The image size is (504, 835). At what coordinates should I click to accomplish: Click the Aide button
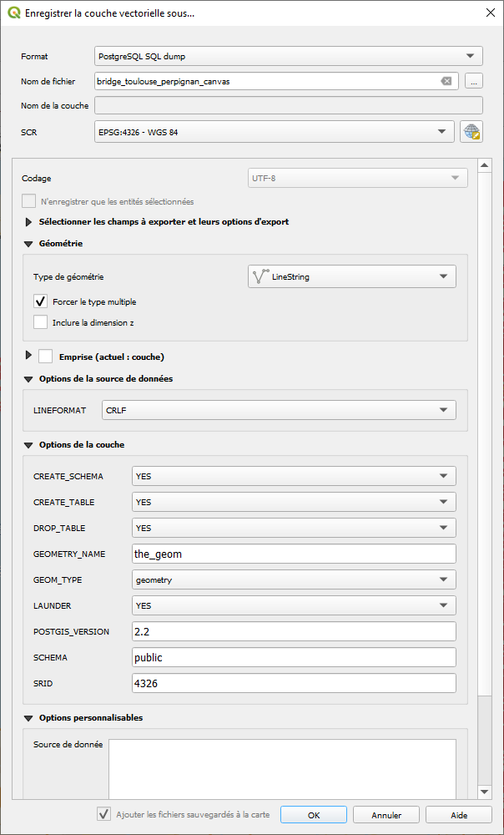point(459,815)
